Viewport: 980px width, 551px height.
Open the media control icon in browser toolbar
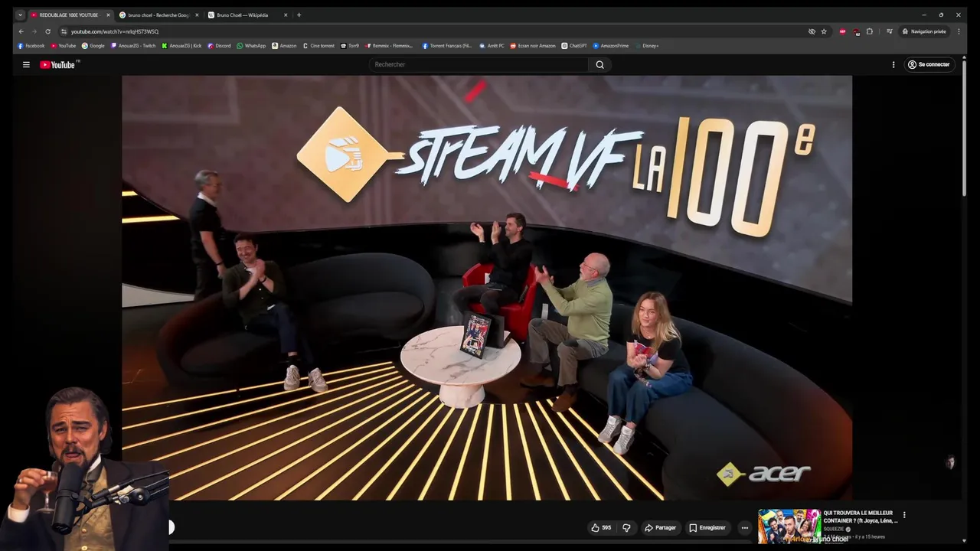(x=889, y=31)
